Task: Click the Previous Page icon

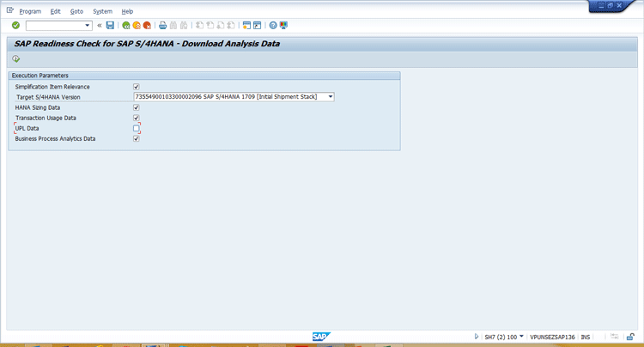Action: coord(210,26)
